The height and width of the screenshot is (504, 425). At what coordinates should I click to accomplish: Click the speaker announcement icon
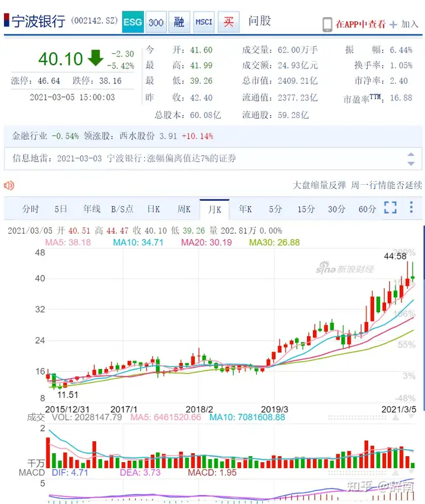pos(9,185)
